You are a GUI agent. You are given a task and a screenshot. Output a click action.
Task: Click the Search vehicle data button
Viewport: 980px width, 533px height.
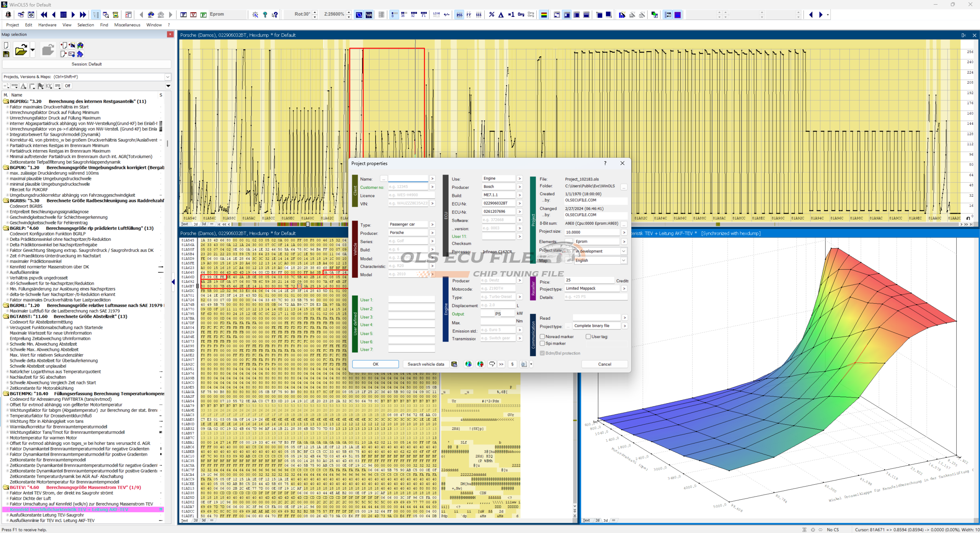pyautogui.click(x=426, y=364)
